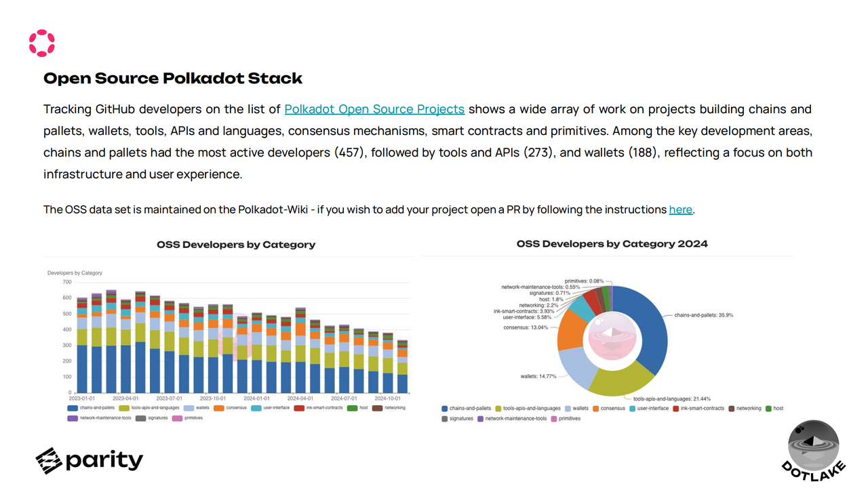Image resolution: width=868 pixels, height=488 pixels.
Task: Click the 'user-interface: 5.58%' label
Action: (527, 317)
